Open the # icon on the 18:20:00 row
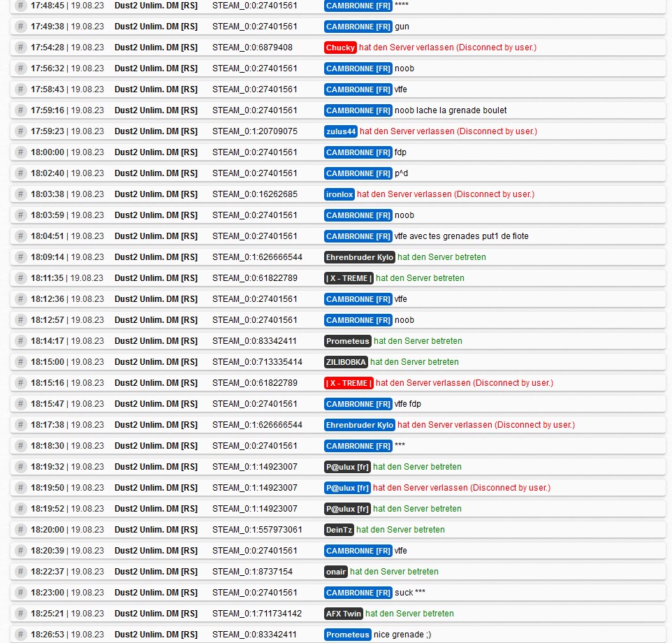This screenshot has width=672, height=643. [20, 530]
